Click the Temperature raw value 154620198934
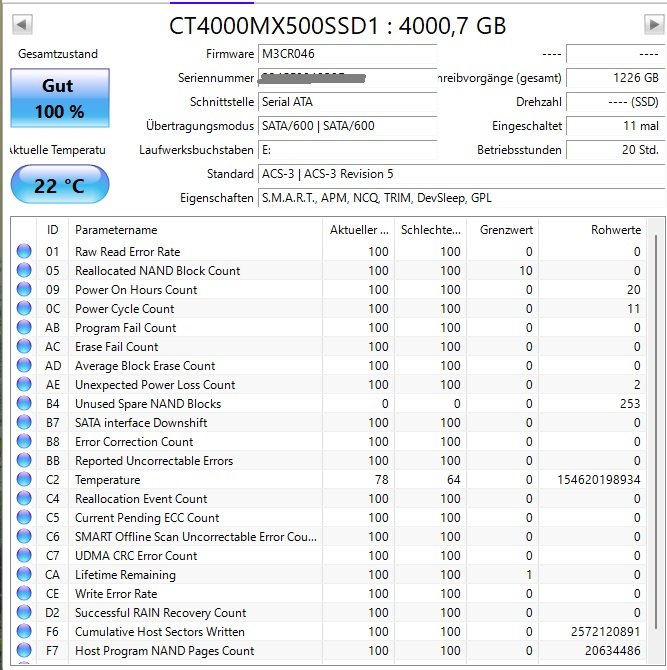 click(x=599, y=480)
